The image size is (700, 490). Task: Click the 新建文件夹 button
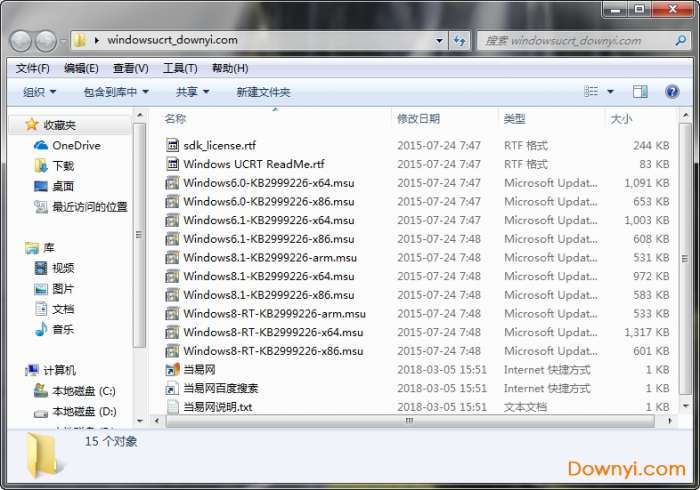[x=263, y=92]
